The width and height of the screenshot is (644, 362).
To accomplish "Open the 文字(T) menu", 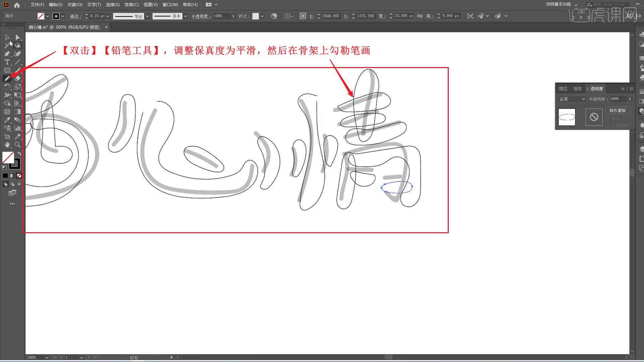I will (x=94, y=5).
